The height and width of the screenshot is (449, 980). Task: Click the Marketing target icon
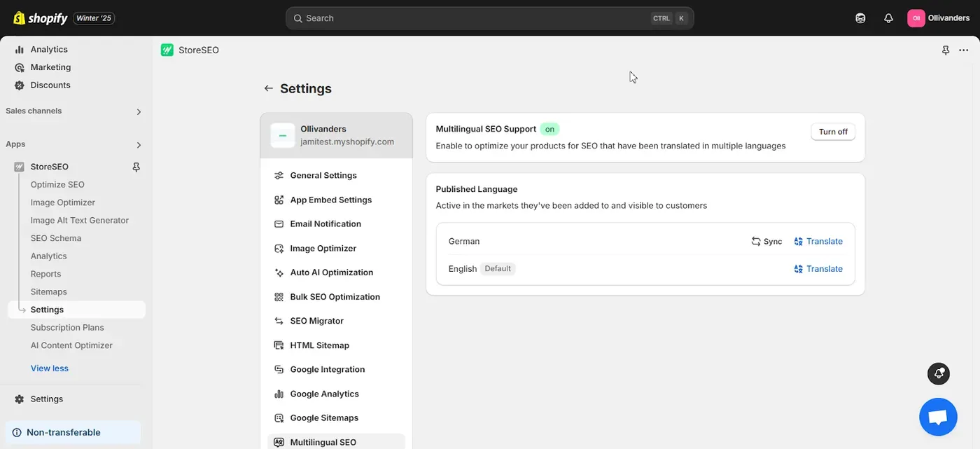click(20, 67)
